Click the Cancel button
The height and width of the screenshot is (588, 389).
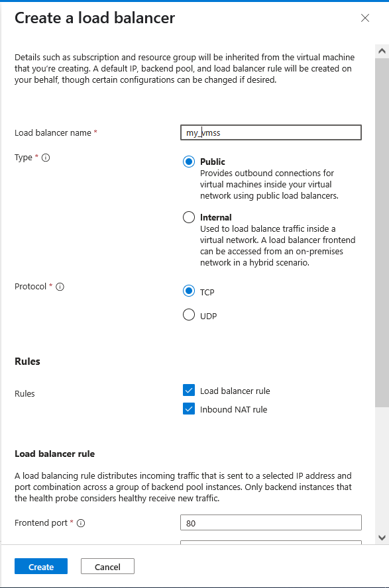(107, 567)
